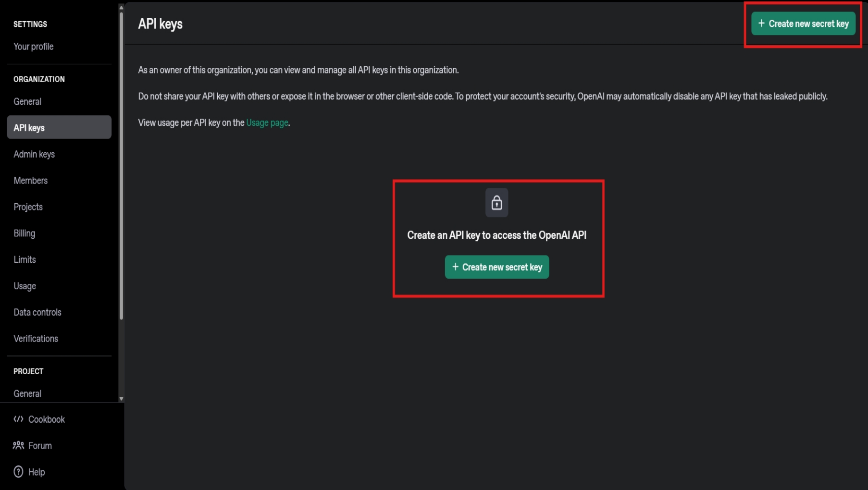The image size is (868, 490).
Task: Open Verifications page
Action: (x=36, y=339)
